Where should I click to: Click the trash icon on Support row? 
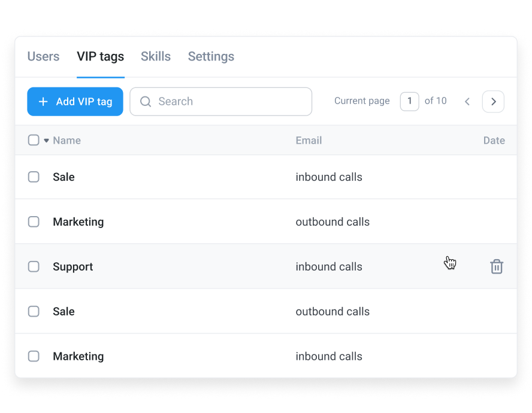click(x=497, y=267)
